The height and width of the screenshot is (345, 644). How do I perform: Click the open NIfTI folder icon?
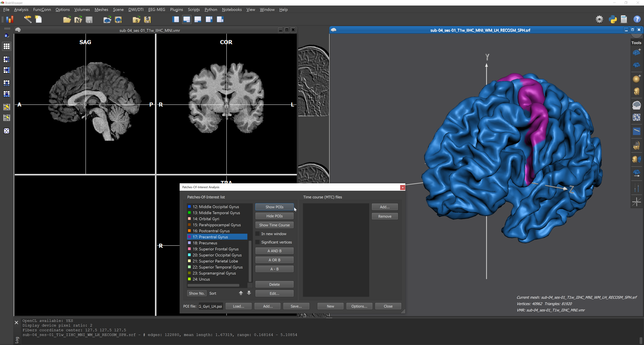pyautogui.click(x=78, y=19)
